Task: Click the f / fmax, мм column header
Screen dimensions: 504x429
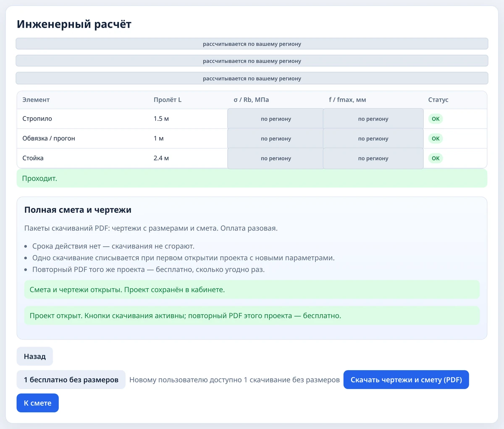Action: (347, 100)
